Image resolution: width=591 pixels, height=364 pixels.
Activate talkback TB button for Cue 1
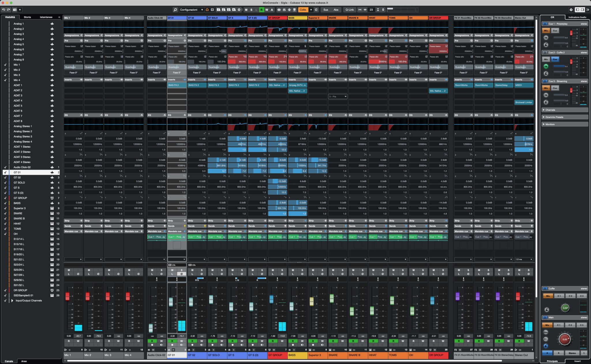click(546, 37)
